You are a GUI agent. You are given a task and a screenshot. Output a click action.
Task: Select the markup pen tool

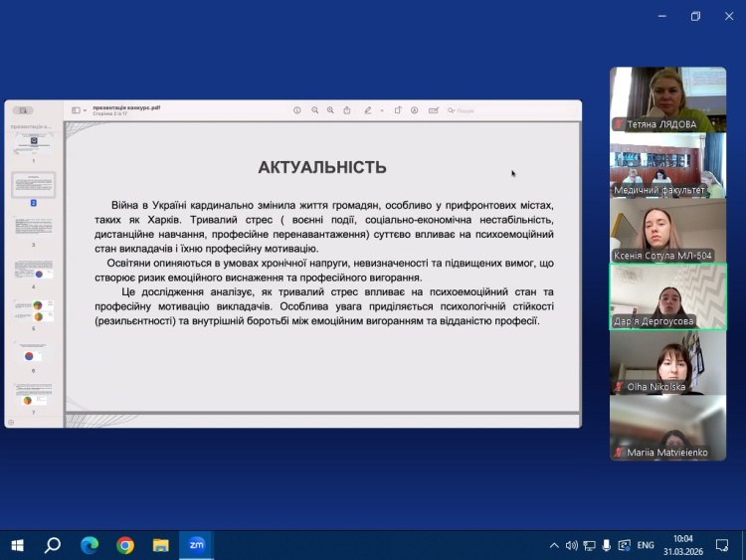coord(368,110)
